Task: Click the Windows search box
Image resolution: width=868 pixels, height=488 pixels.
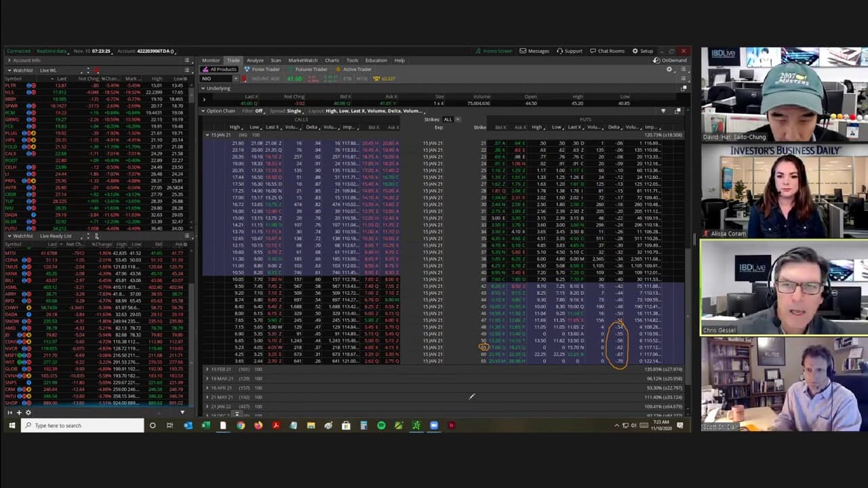Action: pos(81,426)
